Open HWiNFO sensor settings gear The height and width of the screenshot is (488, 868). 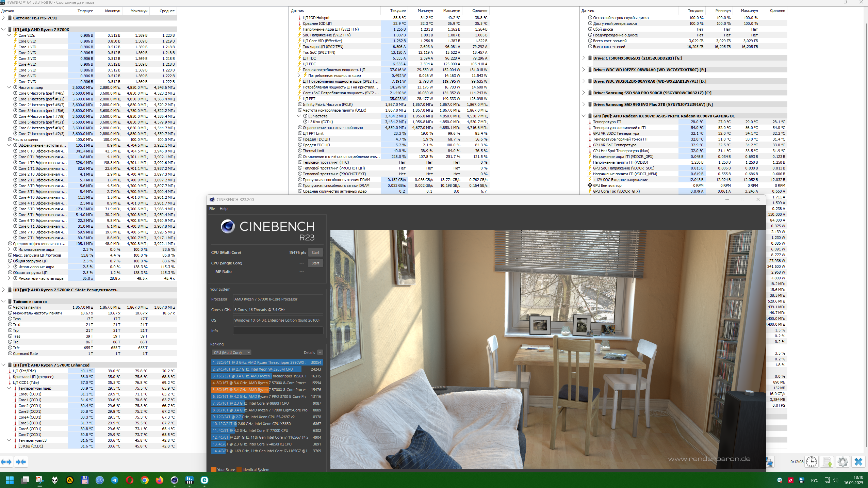point(842,462)
